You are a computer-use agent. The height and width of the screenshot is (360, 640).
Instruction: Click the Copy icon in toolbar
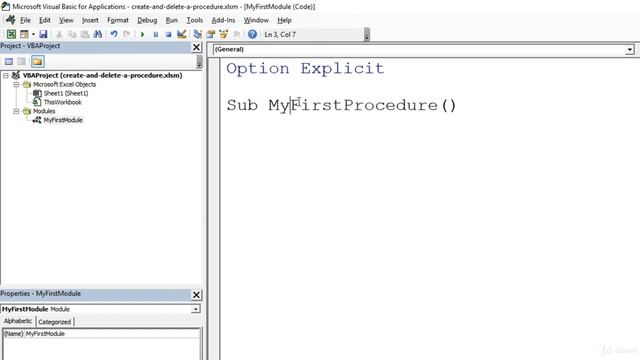pyautogui.click(x=72, y=34)
